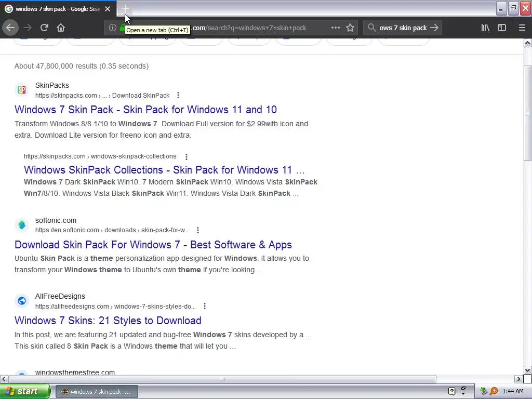The width and height of the screenshot is (532, 399).
Task: Open options dots for SkinPacks result
Action: pyautogui.click(x=178, y=96)
